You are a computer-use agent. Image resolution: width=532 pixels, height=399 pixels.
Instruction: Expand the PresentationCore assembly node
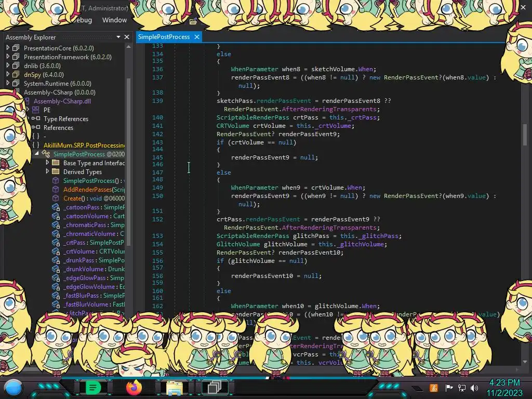click(8, 48)
